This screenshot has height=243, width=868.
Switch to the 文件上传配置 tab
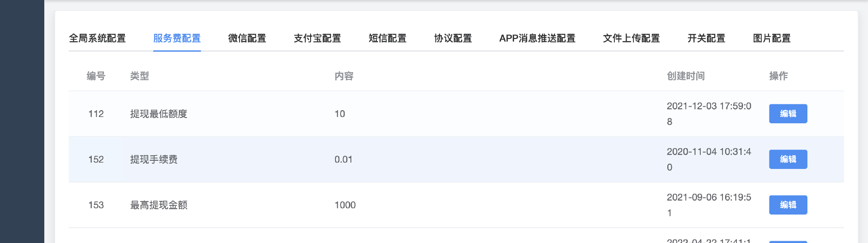[631, 38]
